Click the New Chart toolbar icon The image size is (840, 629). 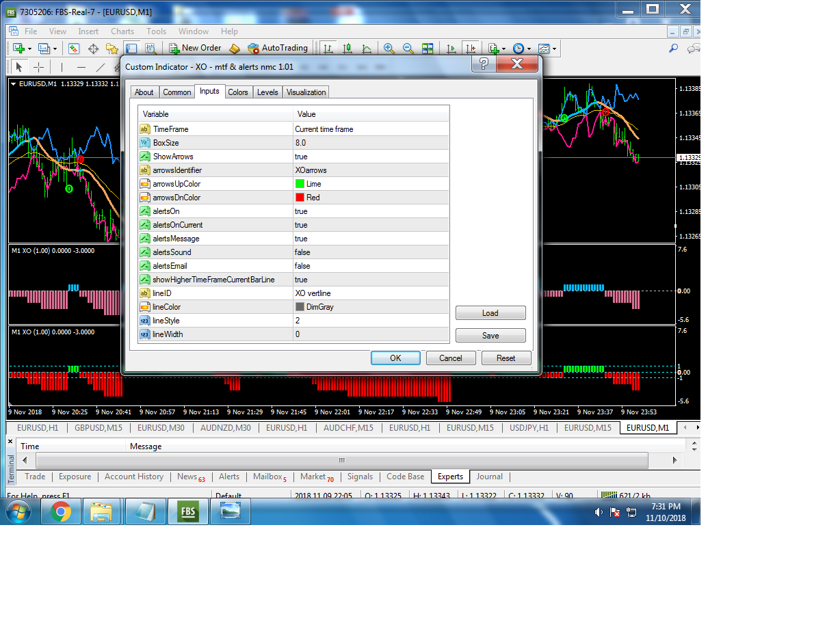[x=18, y=49]
